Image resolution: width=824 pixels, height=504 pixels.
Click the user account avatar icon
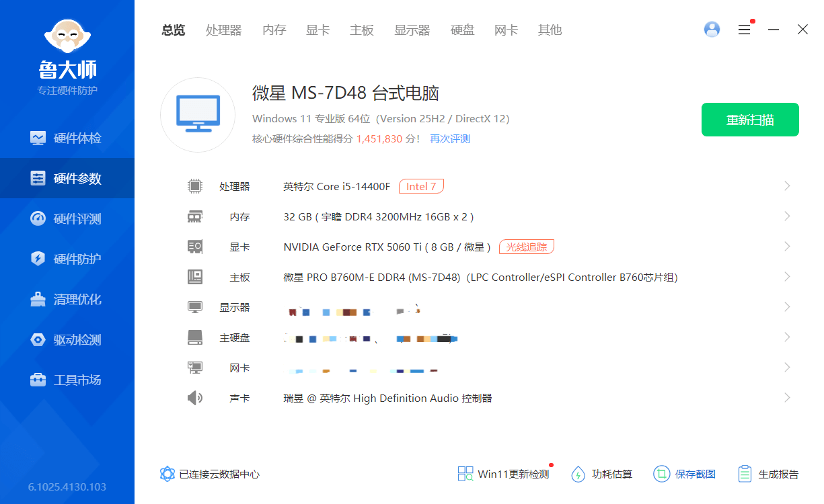(712, 30)
